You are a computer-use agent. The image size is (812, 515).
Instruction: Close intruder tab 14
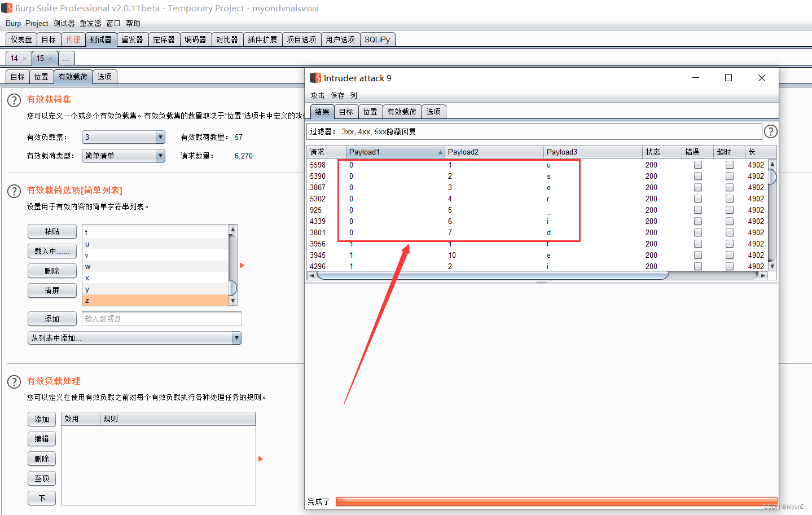pos(24,58)
